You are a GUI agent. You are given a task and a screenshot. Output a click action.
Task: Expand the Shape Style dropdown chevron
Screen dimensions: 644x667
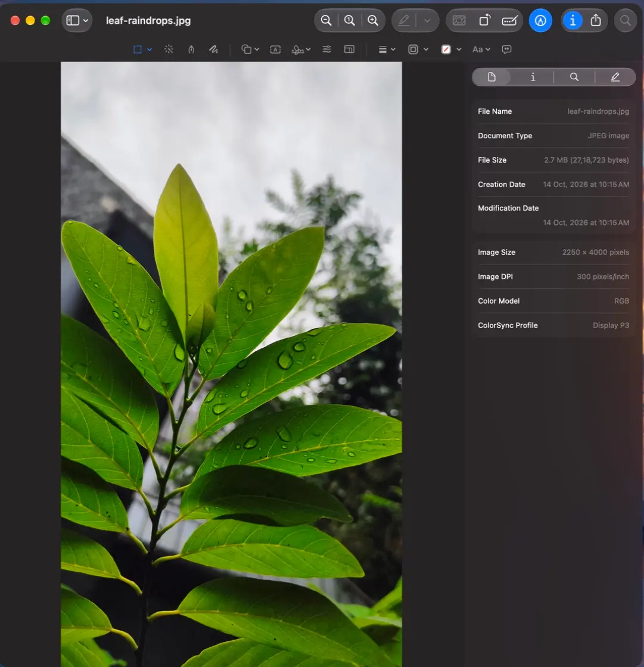[393, 49]
